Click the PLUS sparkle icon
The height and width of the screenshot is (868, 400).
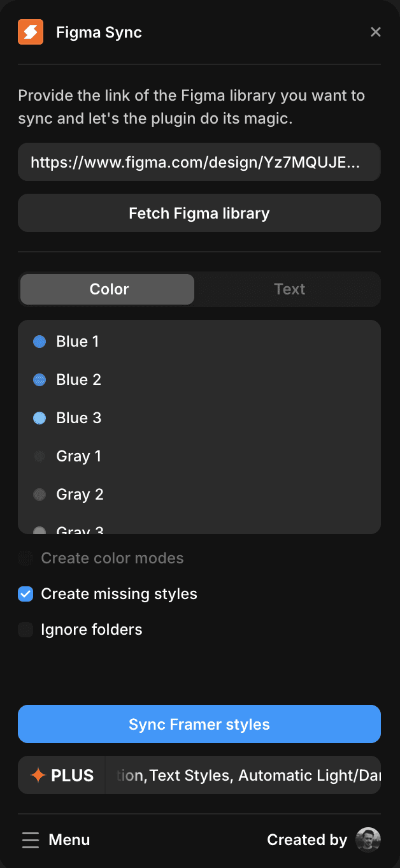tap(37, 775)
